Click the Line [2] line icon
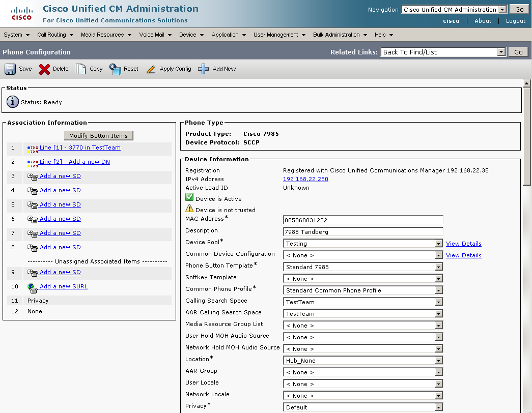532x413 pixels. 33,163
